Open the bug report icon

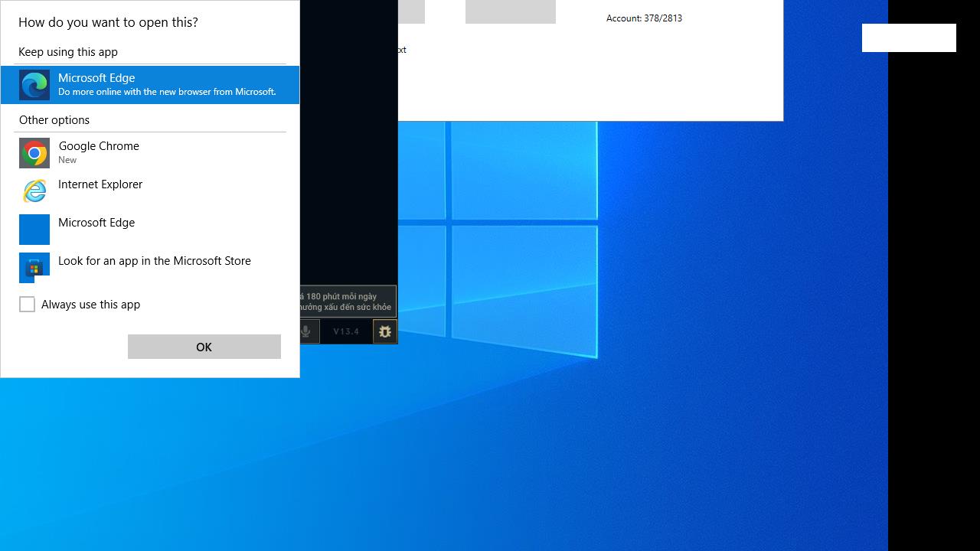[x=384, y=331]
